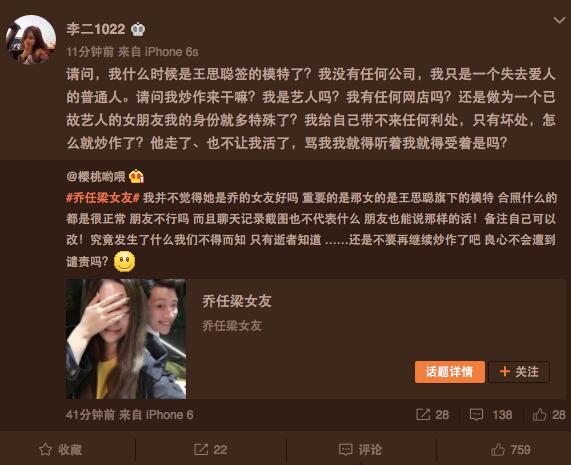Screen dimensions: 571x465
Task: Like the original post with 28 likes
Action: tap(549, 414)
